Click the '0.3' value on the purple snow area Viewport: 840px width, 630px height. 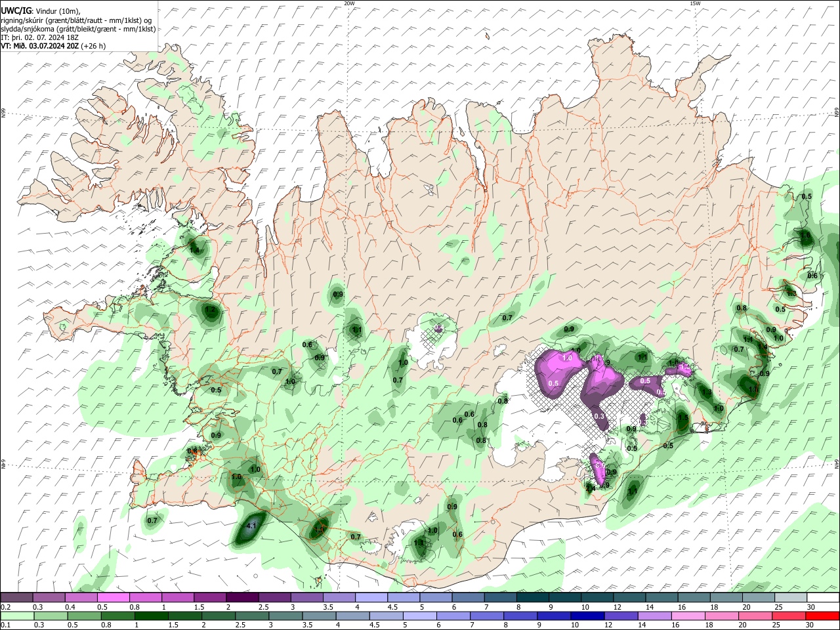[599, 416]
